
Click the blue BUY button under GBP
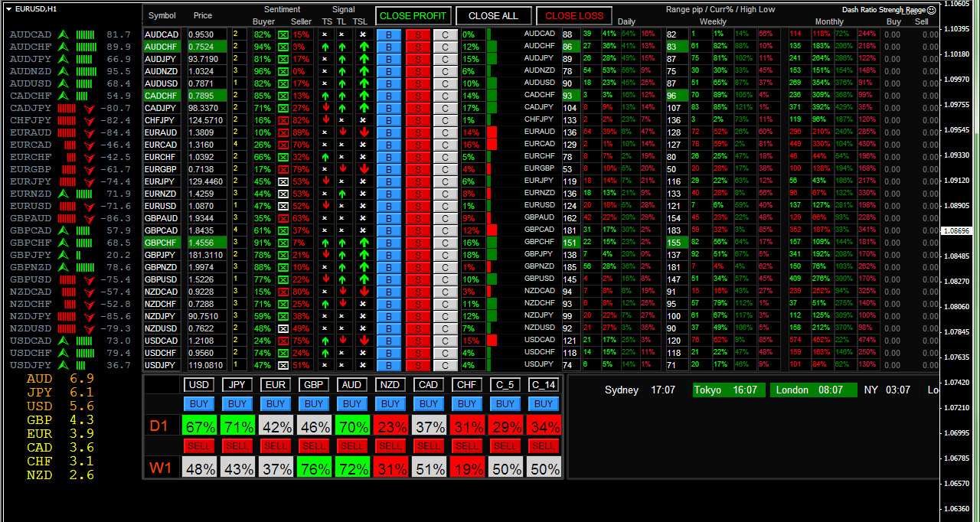pos(314,404)
